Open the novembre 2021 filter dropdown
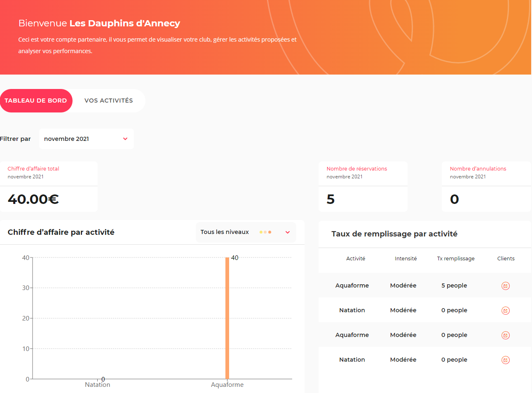The height and width of the screenshot is (393, 532). click(87, 139)
